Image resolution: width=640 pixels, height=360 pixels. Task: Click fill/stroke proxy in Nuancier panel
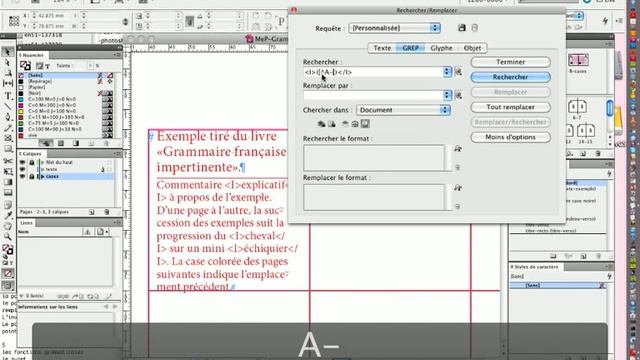coord(25,65)
